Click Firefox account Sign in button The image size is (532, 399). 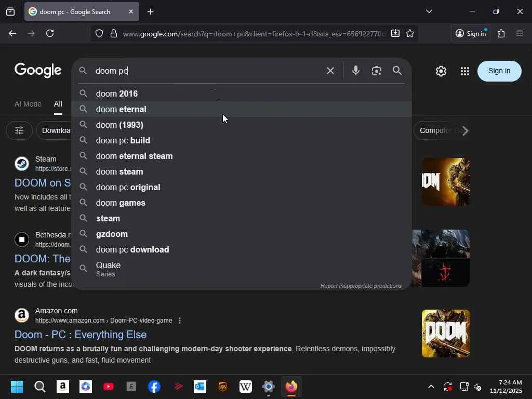pos(471,33)
